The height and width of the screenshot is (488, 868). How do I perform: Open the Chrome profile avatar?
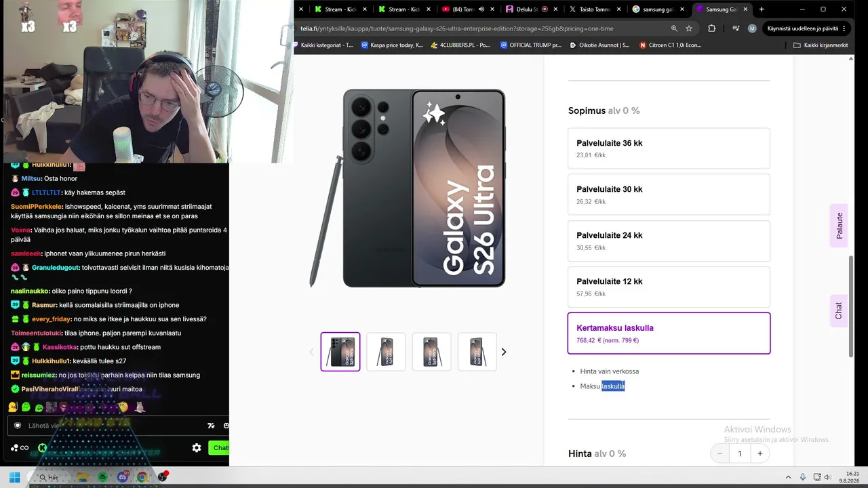click(x=752, y=28)
